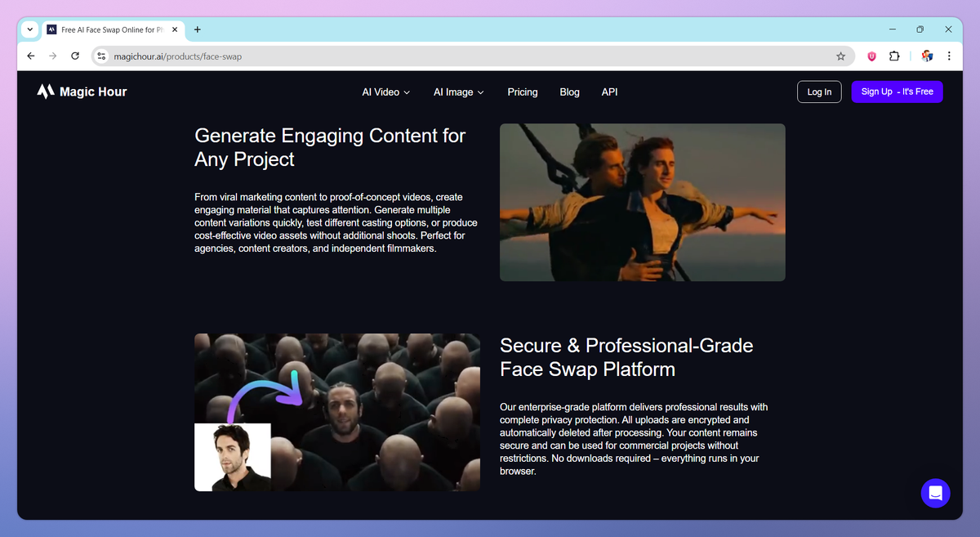The height and width of the screenshot is (537, 980).
Task: Click the Magic Hour logo
Action: [82, 92]
